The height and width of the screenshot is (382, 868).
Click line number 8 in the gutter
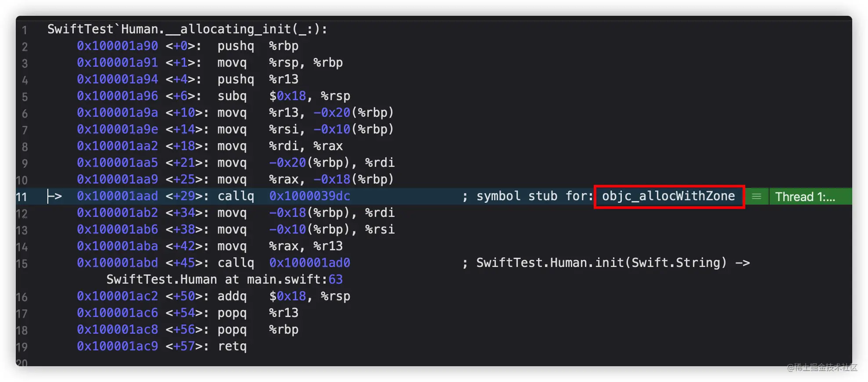(x=25, y=147)
